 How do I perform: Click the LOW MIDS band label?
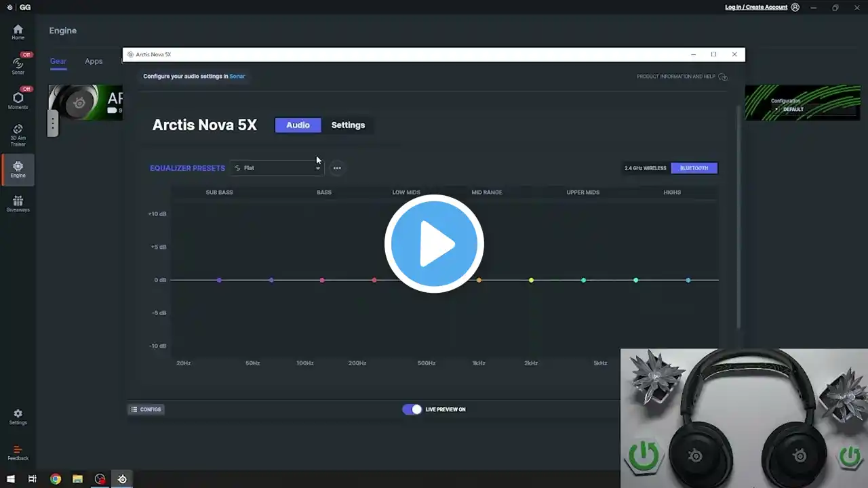click(x=406, y=192)
